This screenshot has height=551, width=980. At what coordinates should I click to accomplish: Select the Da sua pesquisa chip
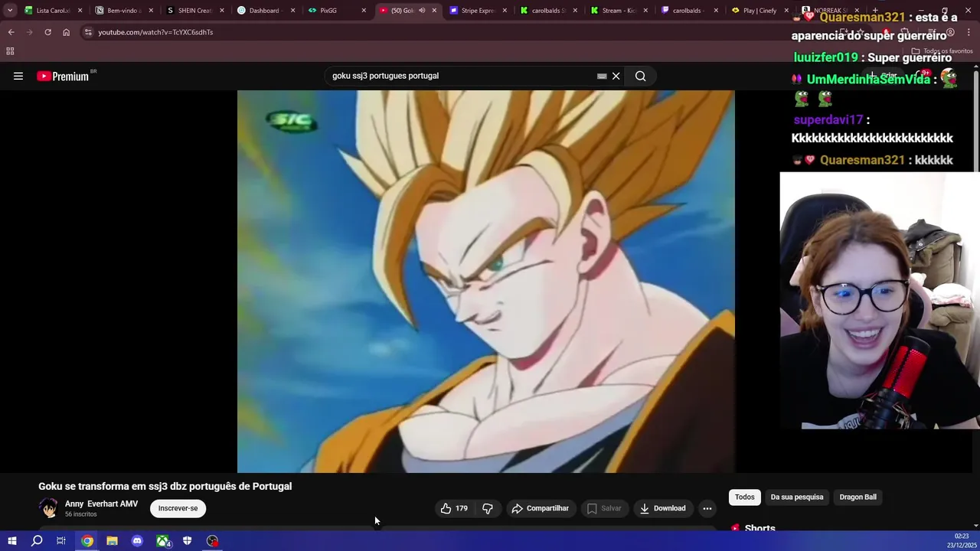(x=797, y=497)
